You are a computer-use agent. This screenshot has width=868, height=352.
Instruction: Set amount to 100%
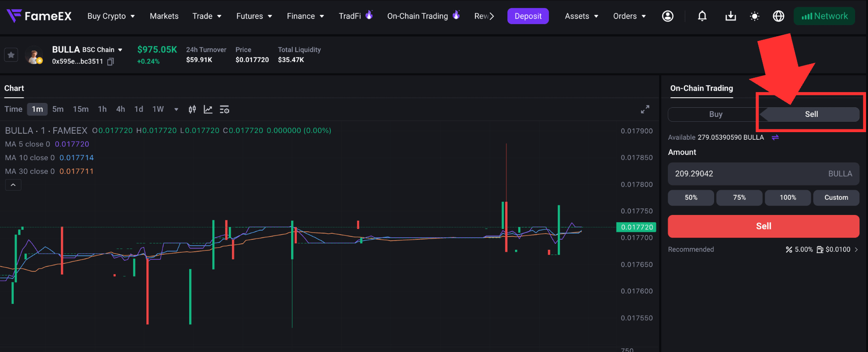tap(788, 197)
